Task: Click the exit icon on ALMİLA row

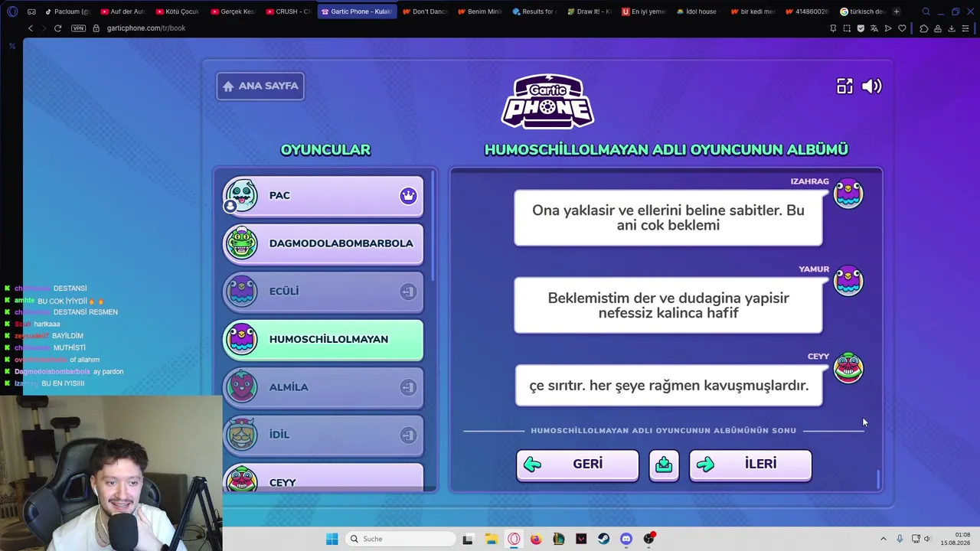Action: (x=408, y=387)
